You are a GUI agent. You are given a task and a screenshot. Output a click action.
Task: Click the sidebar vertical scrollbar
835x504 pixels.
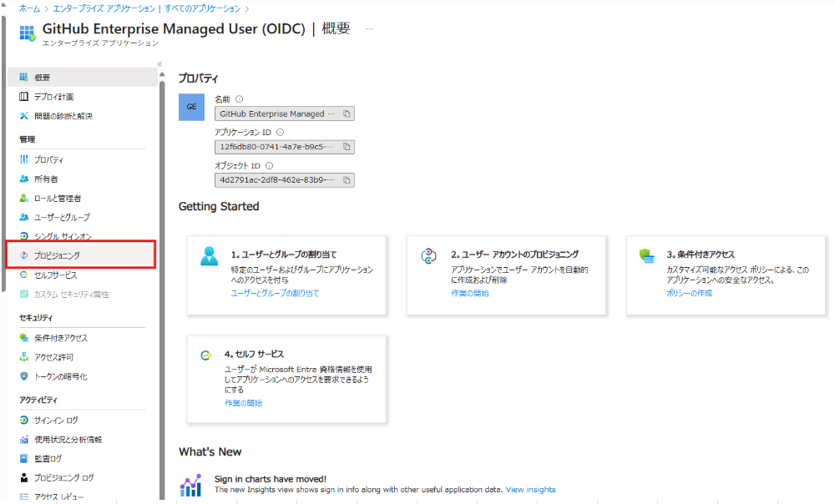click(x=162, y=290)
